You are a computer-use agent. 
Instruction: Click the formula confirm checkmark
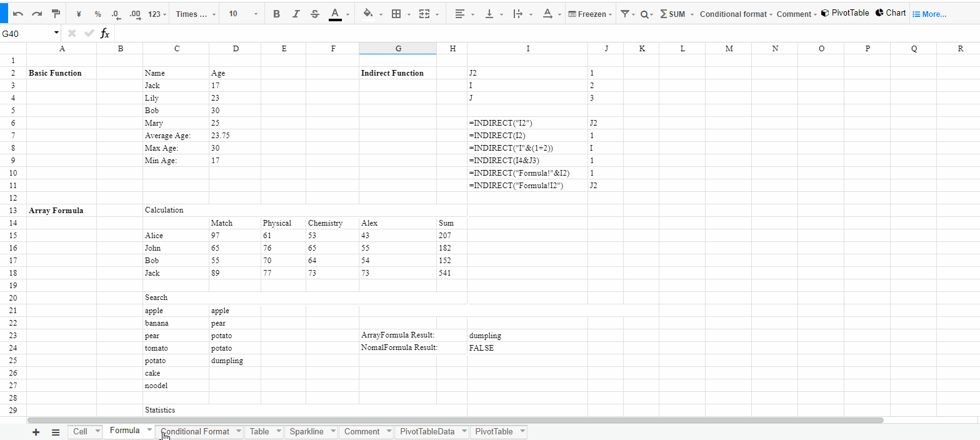click(89, 33)
